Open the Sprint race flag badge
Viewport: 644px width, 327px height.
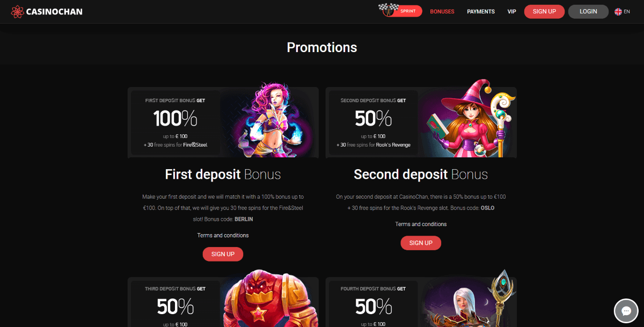tap(400, 11)
